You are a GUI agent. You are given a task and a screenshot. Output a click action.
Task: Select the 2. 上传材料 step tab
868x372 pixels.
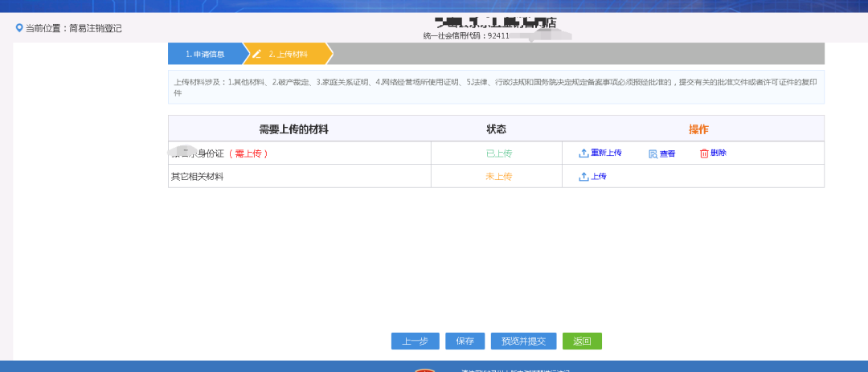(288, 55)
